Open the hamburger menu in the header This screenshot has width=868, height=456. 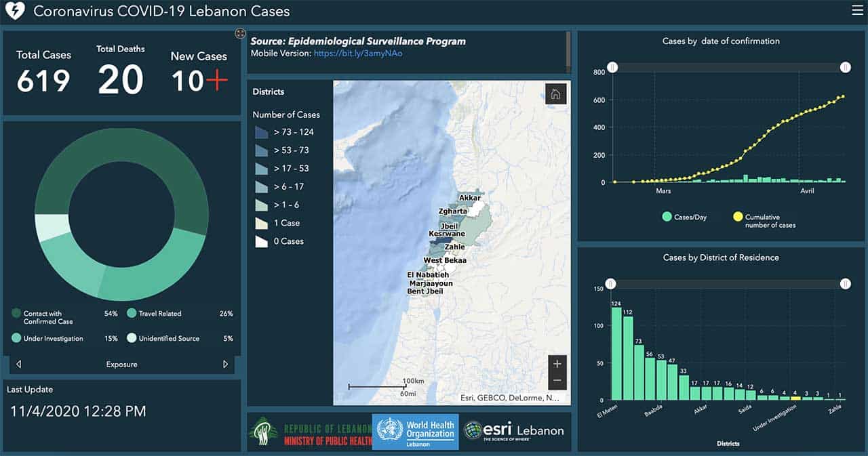[x=857, y=10]
